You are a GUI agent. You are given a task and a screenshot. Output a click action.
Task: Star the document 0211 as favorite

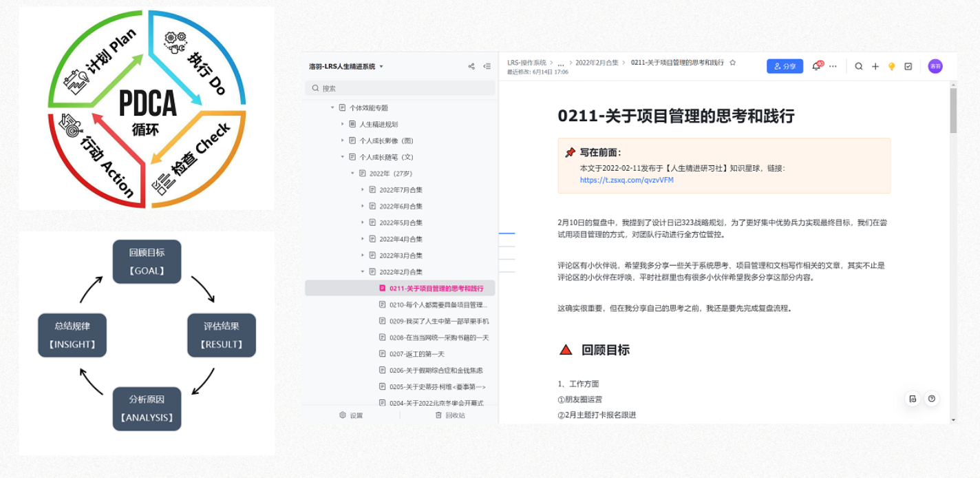pyautogui.click(x=732, y=63)
